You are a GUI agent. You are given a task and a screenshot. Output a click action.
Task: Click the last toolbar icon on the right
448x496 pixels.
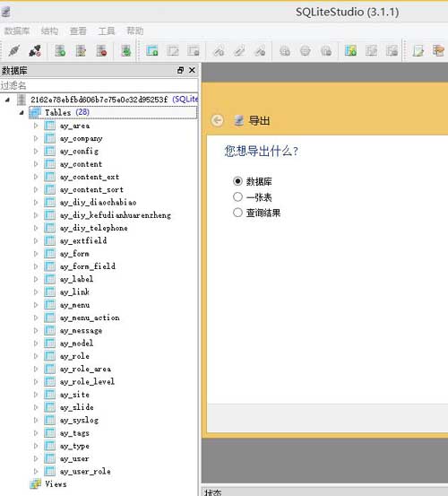coord(438,50)
